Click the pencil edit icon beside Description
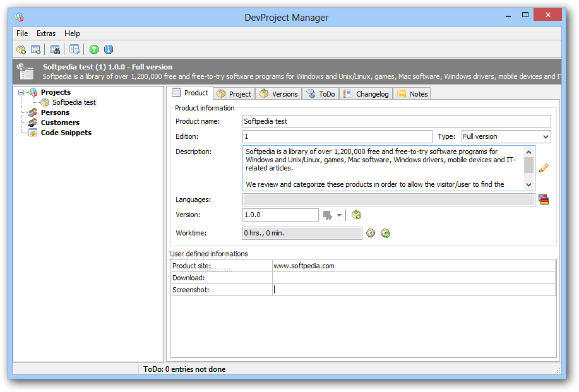Viewport: 579px width, 392px height. point(544,168)
